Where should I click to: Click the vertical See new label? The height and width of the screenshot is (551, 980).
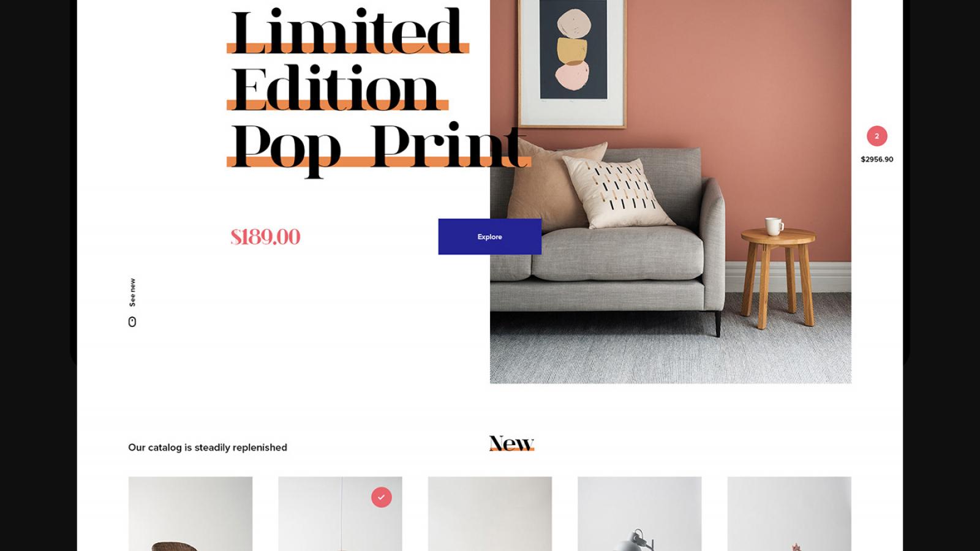132,293
